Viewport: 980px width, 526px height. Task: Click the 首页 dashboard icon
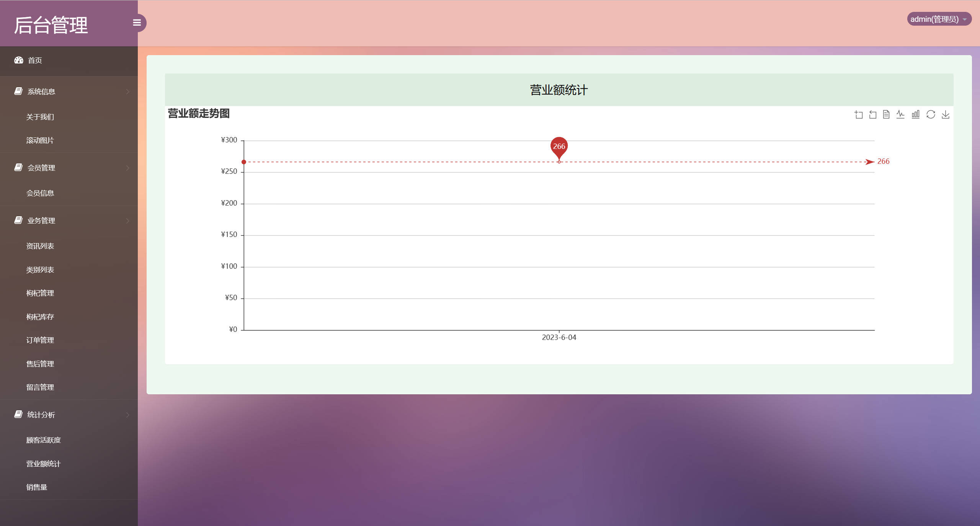(19, 60)
